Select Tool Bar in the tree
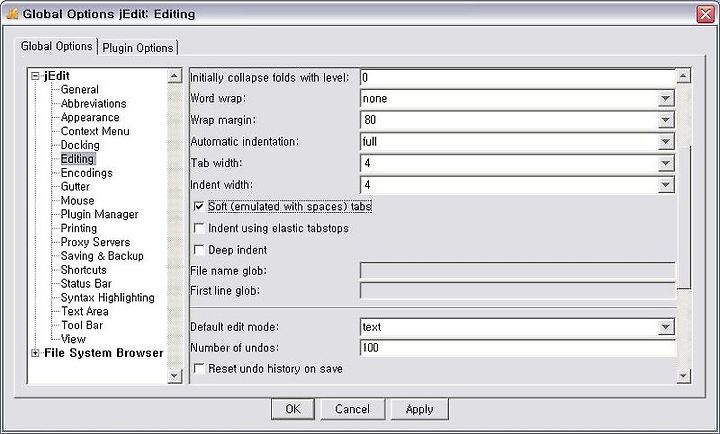The width and height of the screenshot is (720, 434). click(82, 325)
